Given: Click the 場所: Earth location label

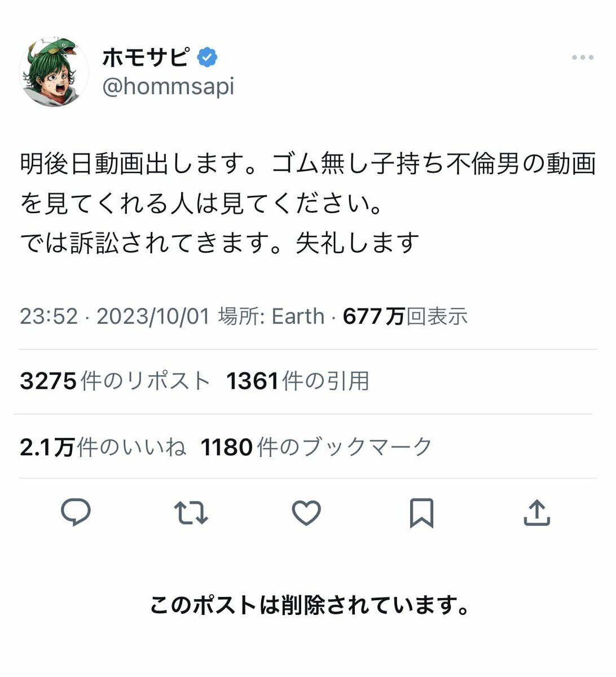Looking at the screenshot, I should click(271, 316).
